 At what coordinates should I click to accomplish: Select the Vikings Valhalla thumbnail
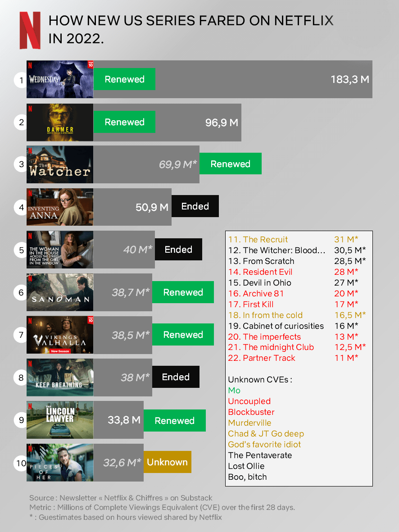60,335
